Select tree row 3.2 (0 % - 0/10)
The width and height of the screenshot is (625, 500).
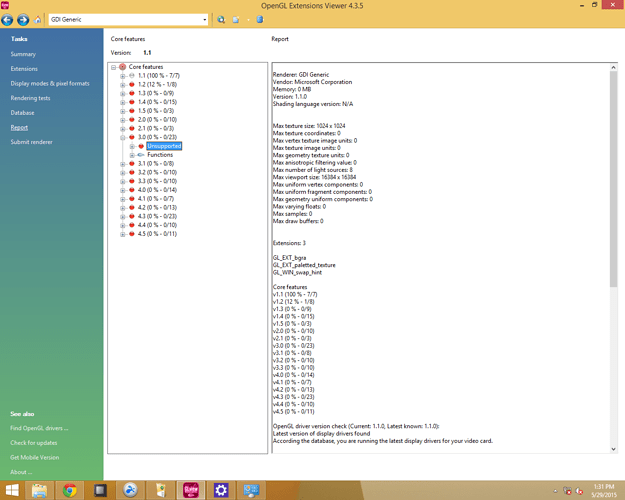[x=157, y=172]
